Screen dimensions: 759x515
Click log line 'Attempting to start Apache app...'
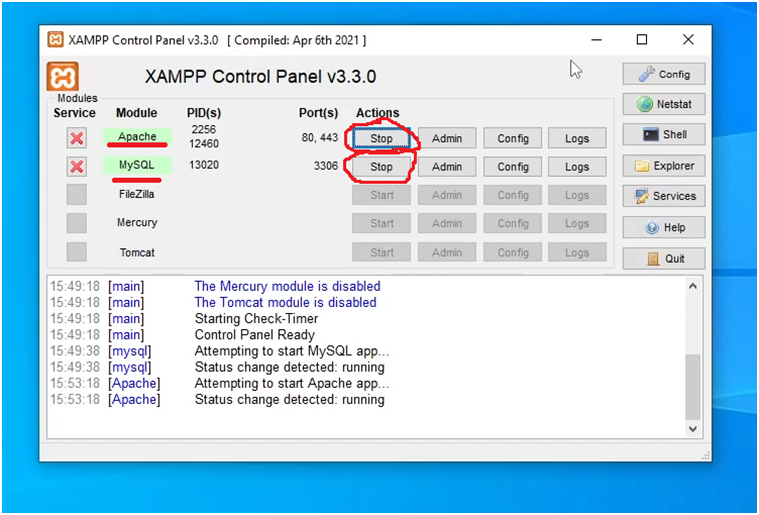pos(292,383)
